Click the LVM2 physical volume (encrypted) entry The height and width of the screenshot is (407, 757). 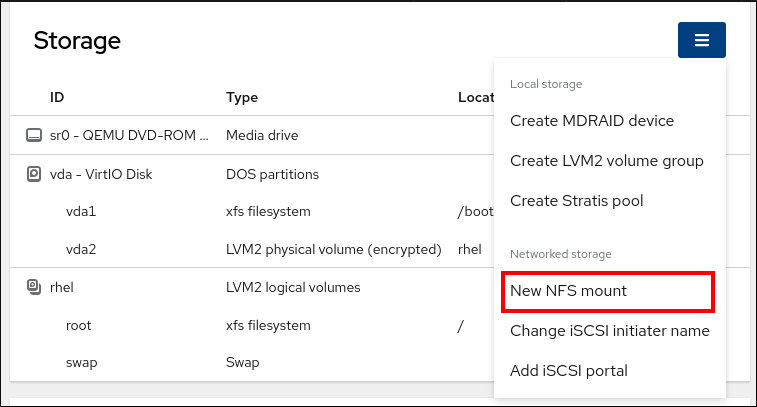pos(333,249)
